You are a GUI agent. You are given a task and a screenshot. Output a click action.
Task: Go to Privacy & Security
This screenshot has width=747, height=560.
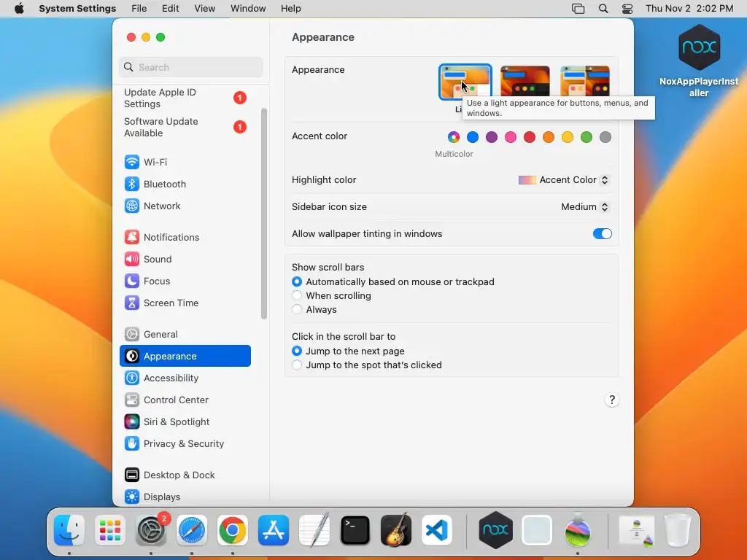pos(185,444)
